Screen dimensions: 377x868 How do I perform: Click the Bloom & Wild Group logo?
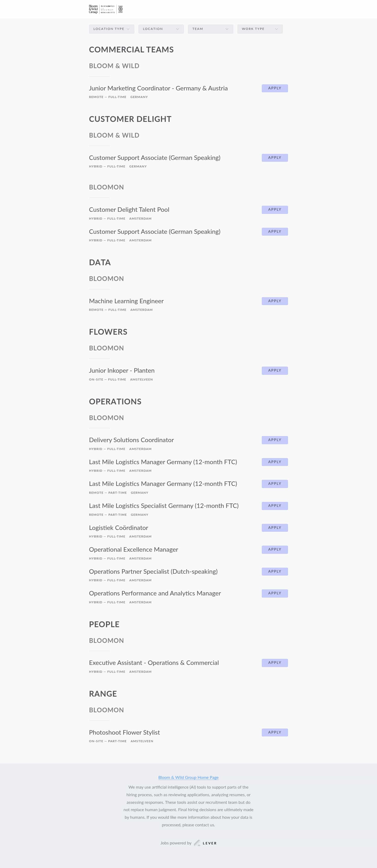pyautogui.click(x=106, y=9)
